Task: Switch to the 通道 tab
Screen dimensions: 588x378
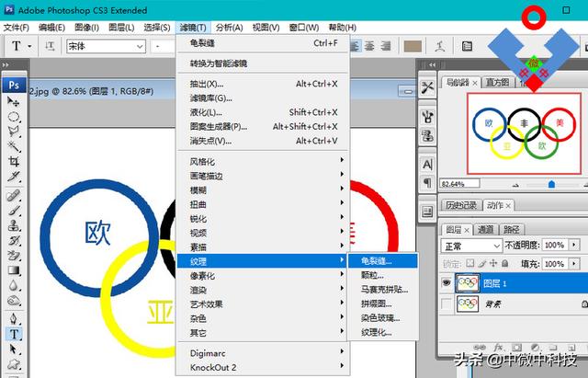Action: coord(486,229)
